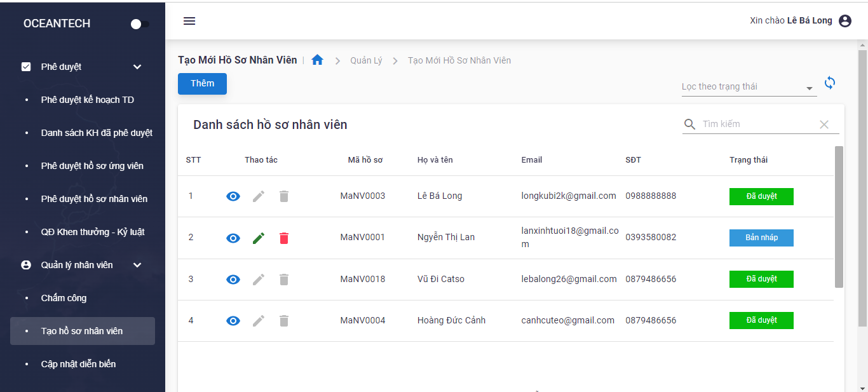Click the search magnifier icon
Screen dimensions: 868x392
tap(689, 125)
